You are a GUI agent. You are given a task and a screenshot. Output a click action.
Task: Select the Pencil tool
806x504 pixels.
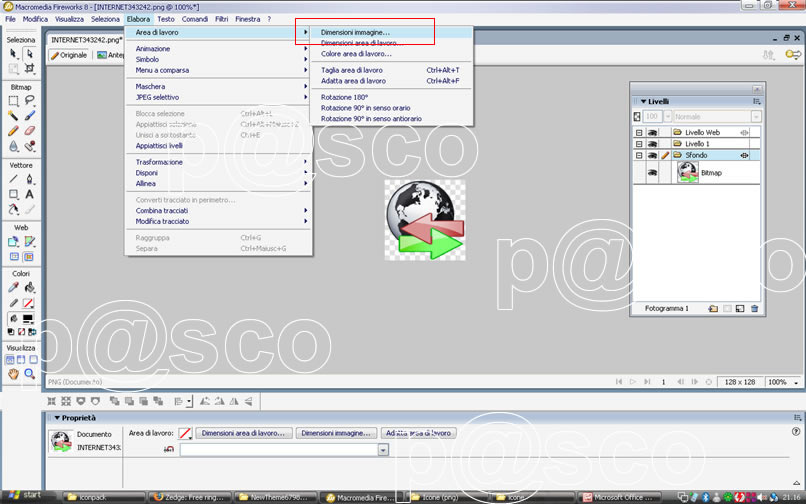[13, 131]
